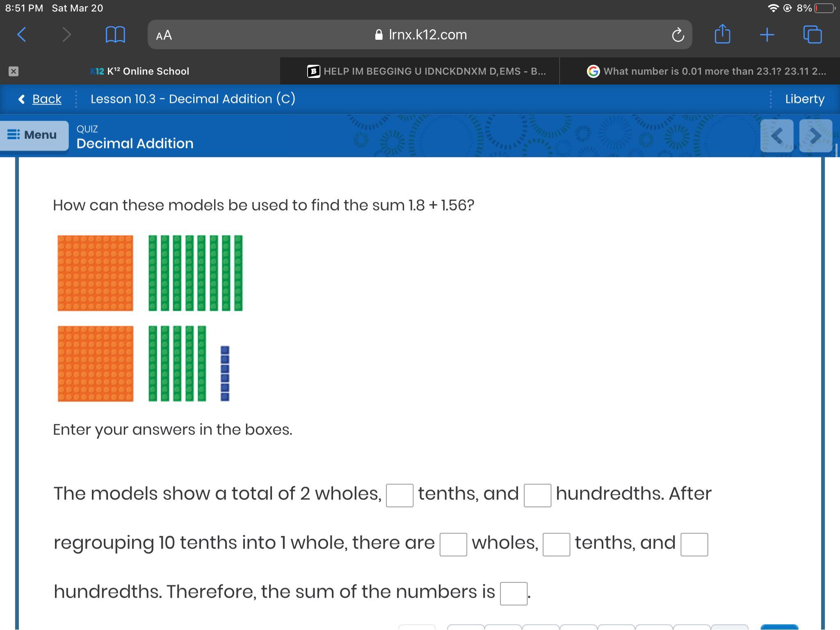Close the K12 Online School tab

(14, 71)
